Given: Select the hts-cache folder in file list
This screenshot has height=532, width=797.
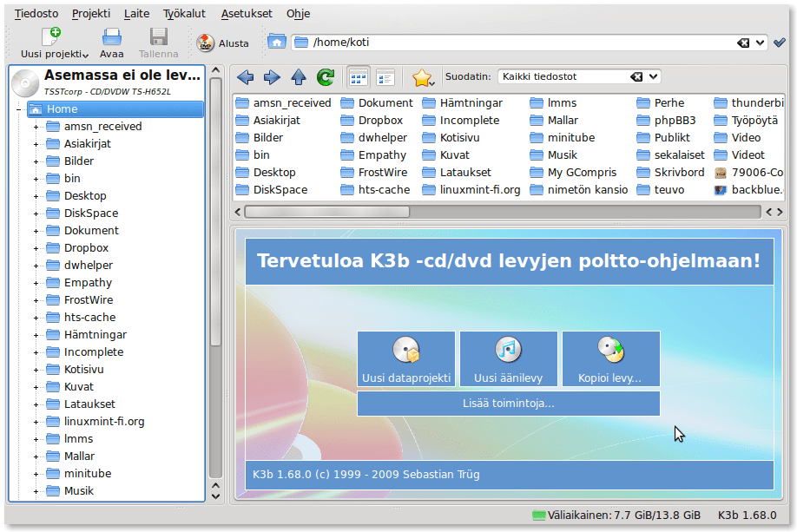Looking at the screenshot, I should click(375, 189).
